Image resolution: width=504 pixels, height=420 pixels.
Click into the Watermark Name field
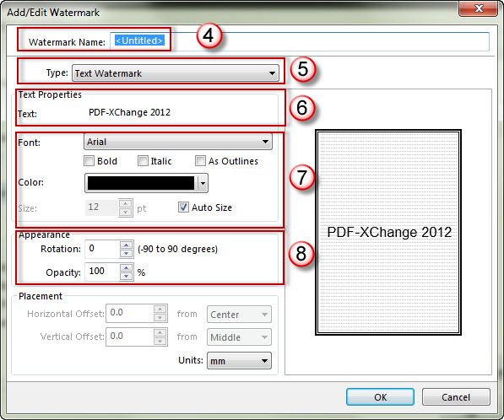300,41
